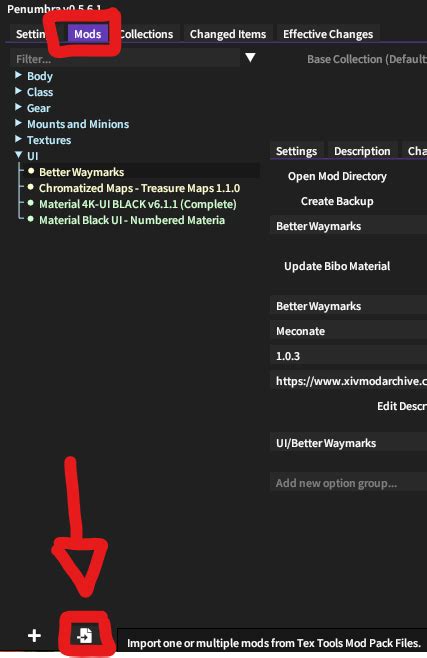Expand the Class folder
The image size is (427, 658).
click(x=18, y=91)
